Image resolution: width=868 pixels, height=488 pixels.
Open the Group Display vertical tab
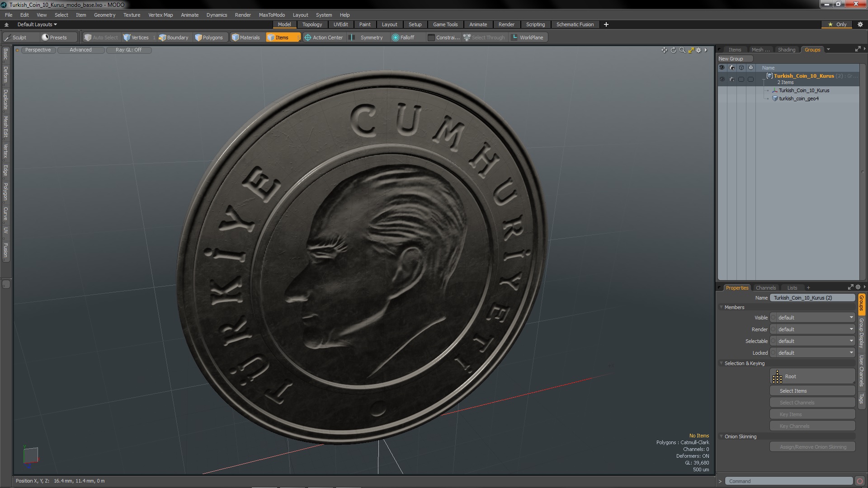pos(861,333)
